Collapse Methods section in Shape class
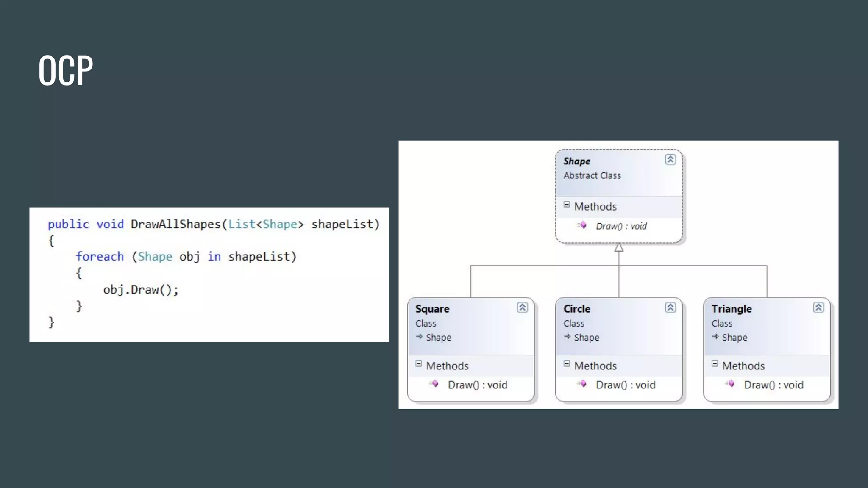This screenshot has width=868, height=488. point(567,205)
